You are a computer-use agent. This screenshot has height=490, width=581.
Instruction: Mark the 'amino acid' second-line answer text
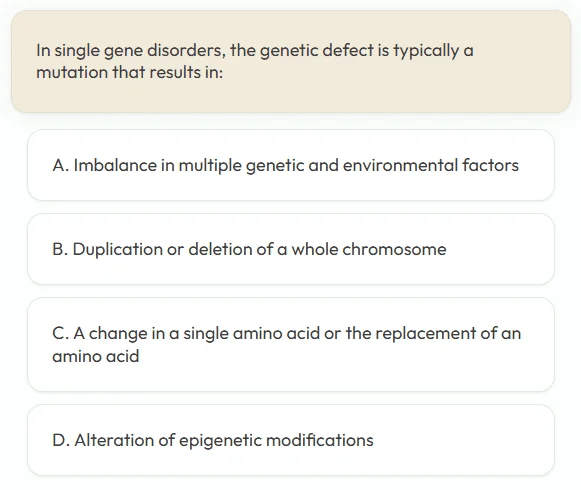(x=96, y=356)
